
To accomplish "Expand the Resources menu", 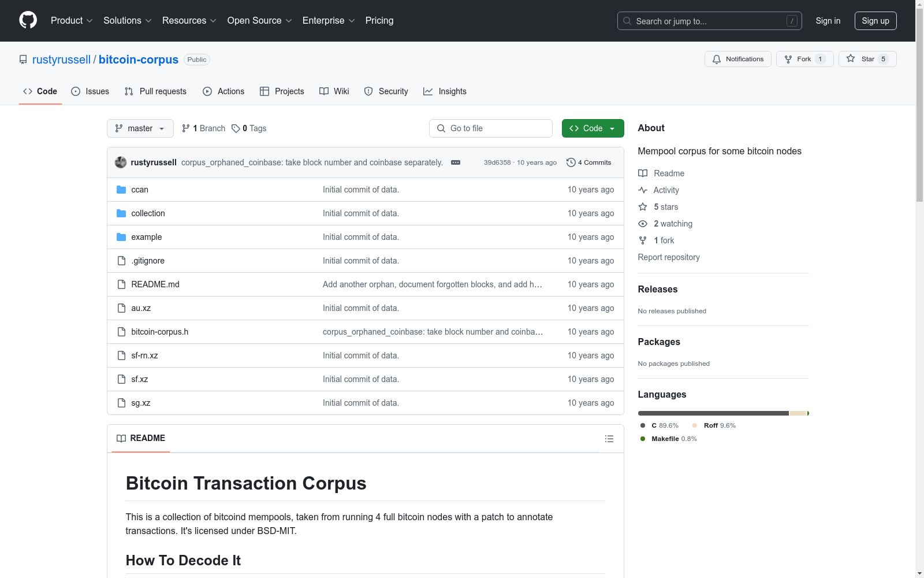I will click(x=189, y=21).
